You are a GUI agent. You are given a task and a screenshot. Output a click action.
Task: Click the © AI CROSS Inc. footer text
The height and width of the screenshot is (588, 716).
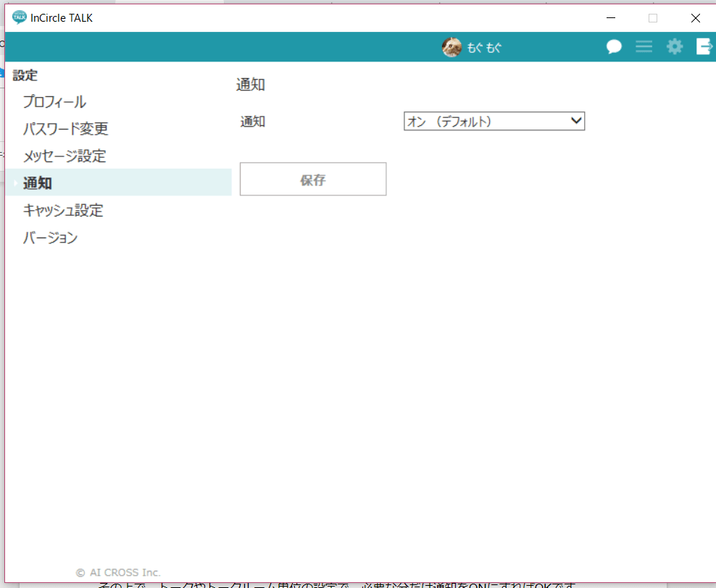[118, 572]
